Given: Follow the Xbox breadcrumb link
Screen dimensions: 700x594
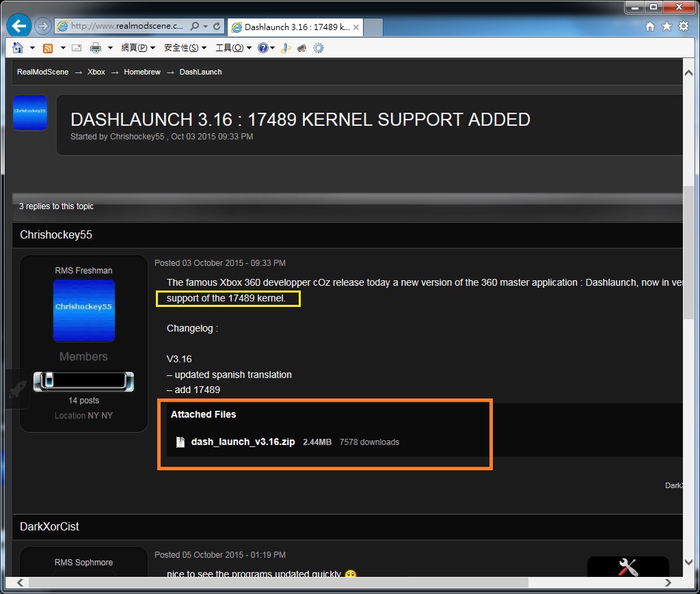Looking at the screenshot, I should 96,72.
